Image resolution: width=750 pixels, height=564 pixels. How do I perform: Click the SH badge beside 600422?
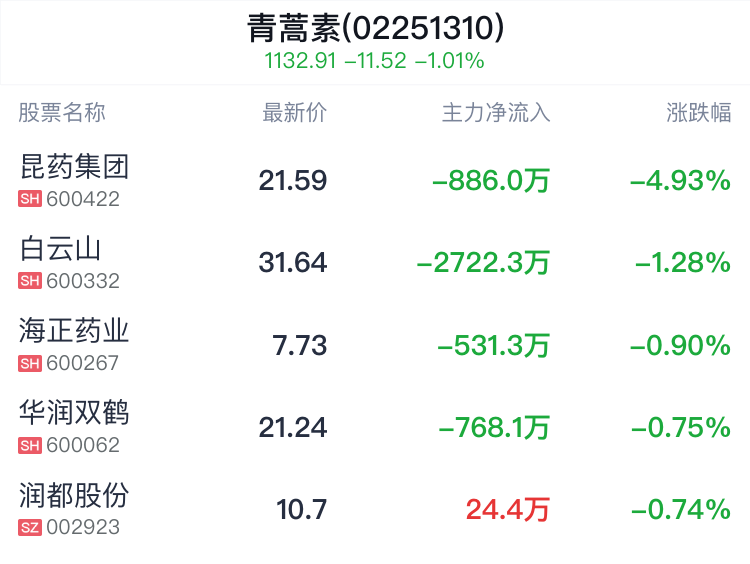pyautogui.click(x=30, y=199)
